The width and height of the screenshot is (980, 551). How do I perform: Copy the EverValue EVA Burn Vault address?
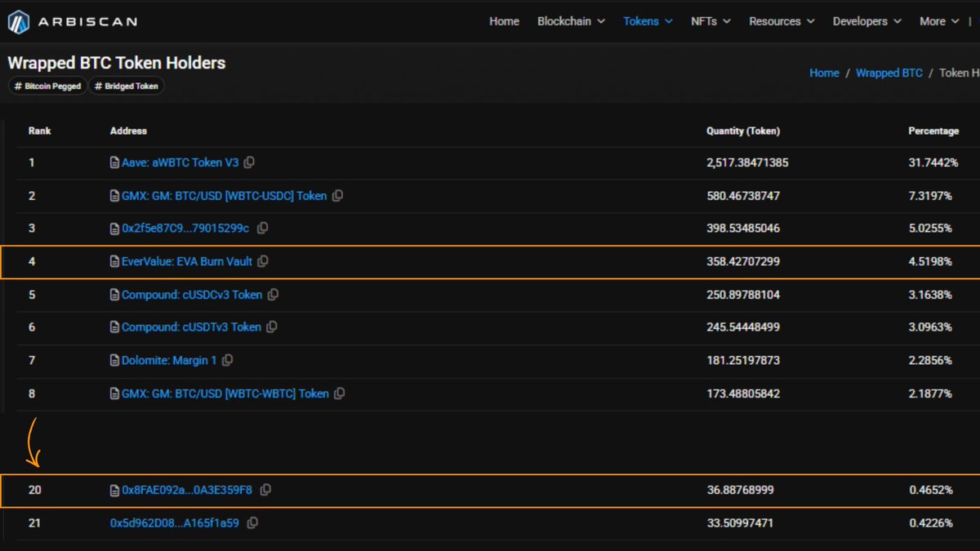pos(262,261)
